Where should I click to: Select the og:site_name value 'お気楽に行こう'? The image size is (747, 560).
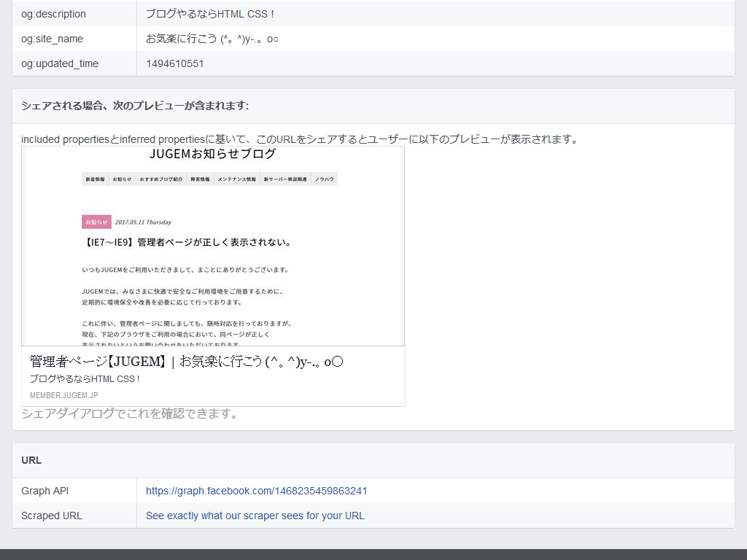(212, 39)
